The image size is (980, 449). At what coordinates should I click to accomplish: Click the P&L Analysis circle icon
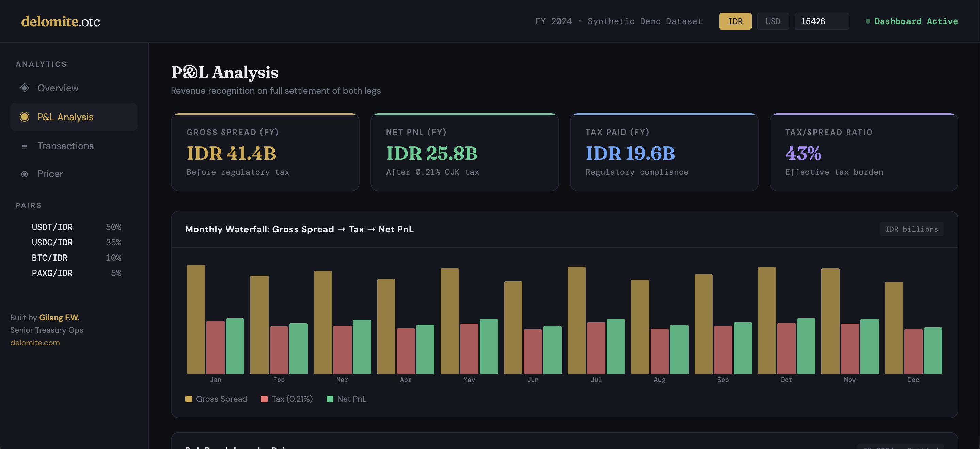(25, 117)
